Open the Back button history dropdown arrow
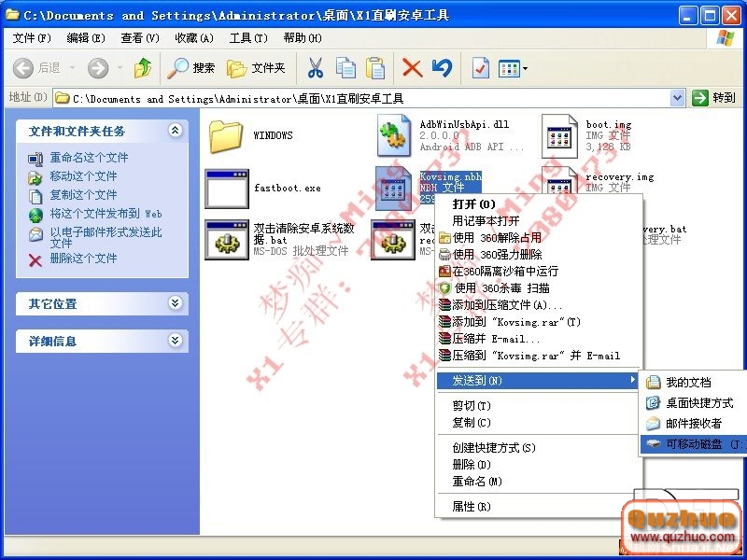 (72, 68)
